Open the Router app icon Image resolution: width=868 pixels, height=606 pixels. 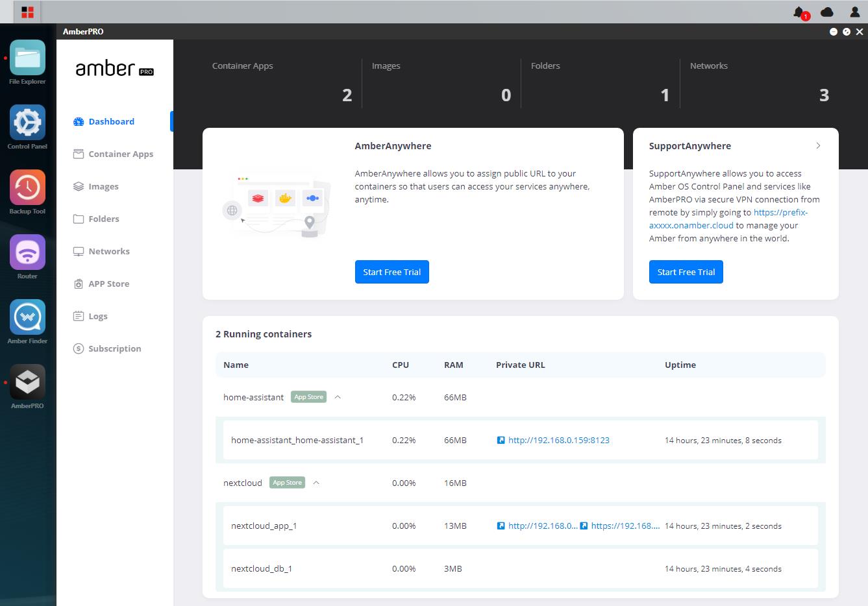pyautogui.click(x=27, y=252)
